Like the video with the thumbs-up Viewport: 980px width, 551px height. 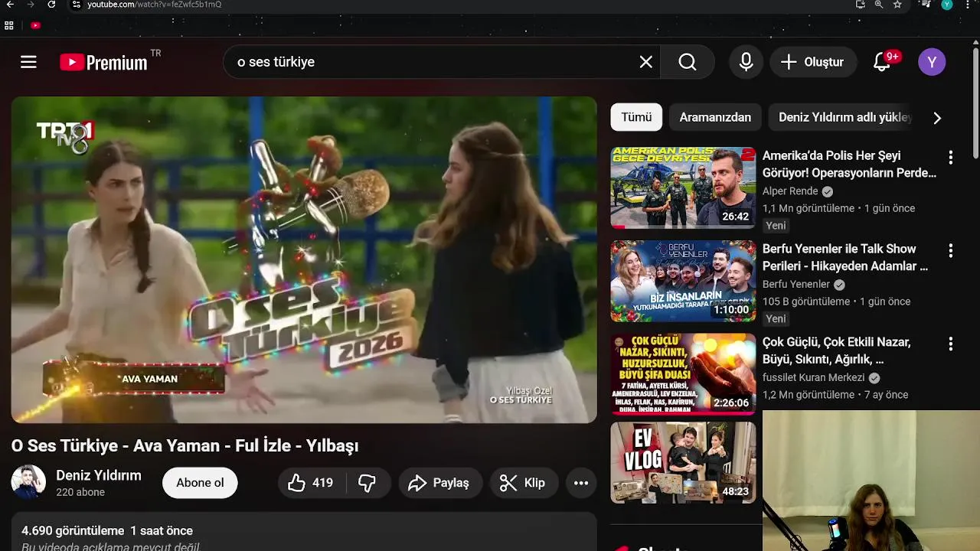(x=312, y=483)
